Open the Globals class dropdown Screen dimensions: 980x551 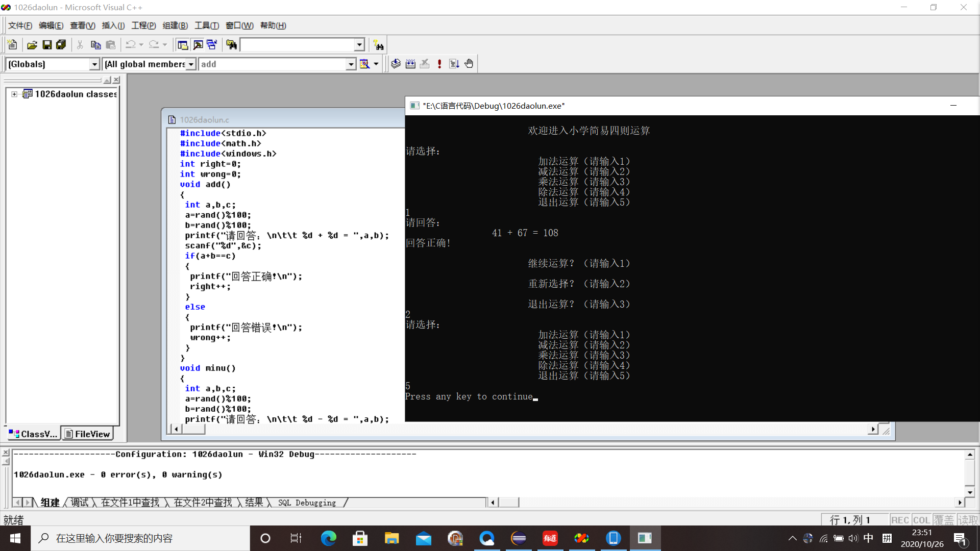click(x=94, y=64)
